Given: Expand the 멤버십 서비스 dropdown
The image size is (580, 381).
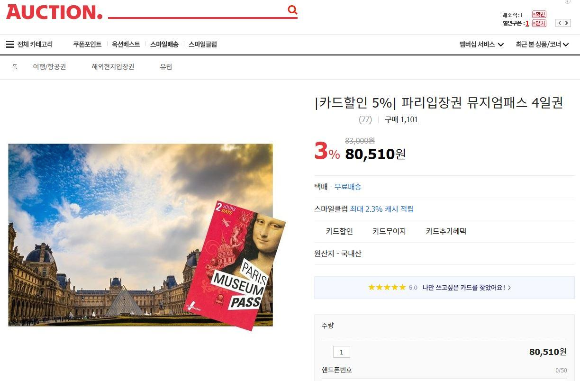Looking at the screenshot, I should click(x=482, y=44).
